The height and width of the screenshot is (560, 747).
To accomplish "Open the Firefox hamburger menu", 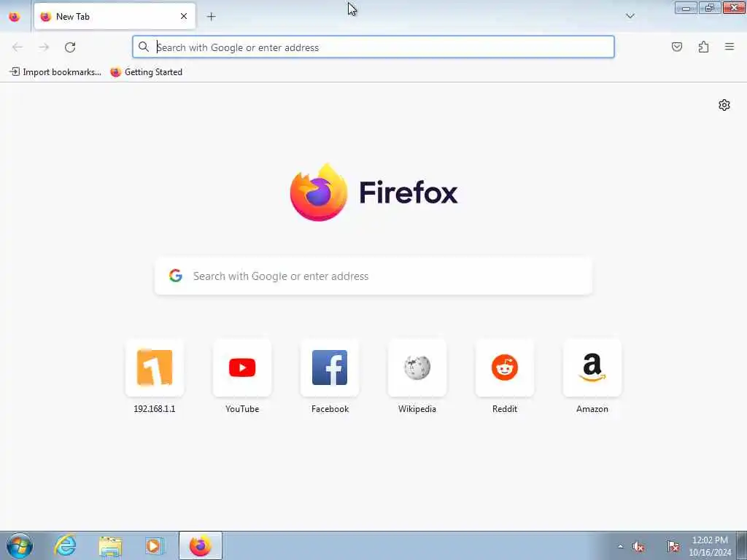I will pyautogui.click(x=729, y=47).
